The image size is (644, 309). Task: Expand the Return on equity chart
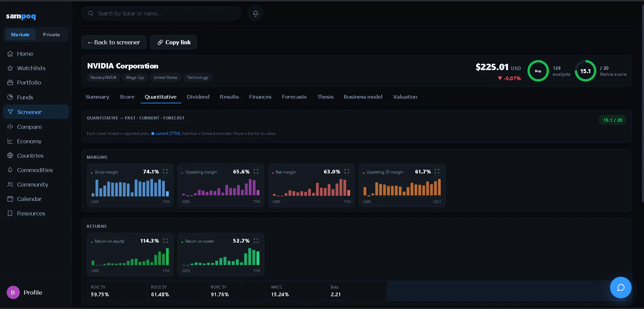(165, 241)
